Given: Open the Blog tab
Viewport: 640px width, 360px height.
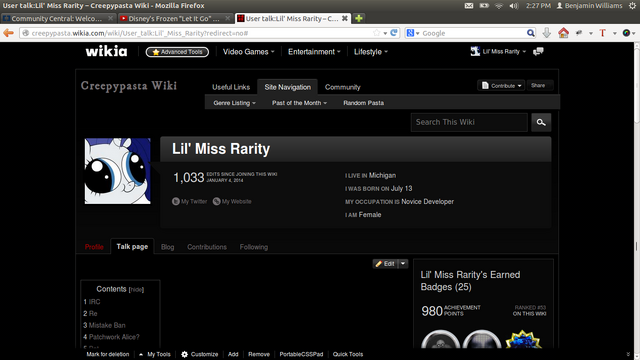Looking at the screenshot, I should click(x=167, y=247).
